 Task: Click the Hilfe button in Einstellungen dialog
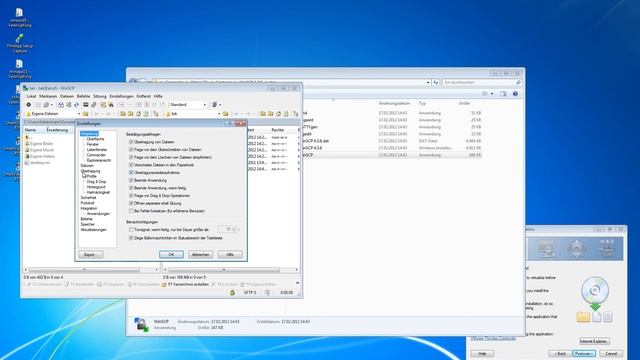(x=230, y=254)
